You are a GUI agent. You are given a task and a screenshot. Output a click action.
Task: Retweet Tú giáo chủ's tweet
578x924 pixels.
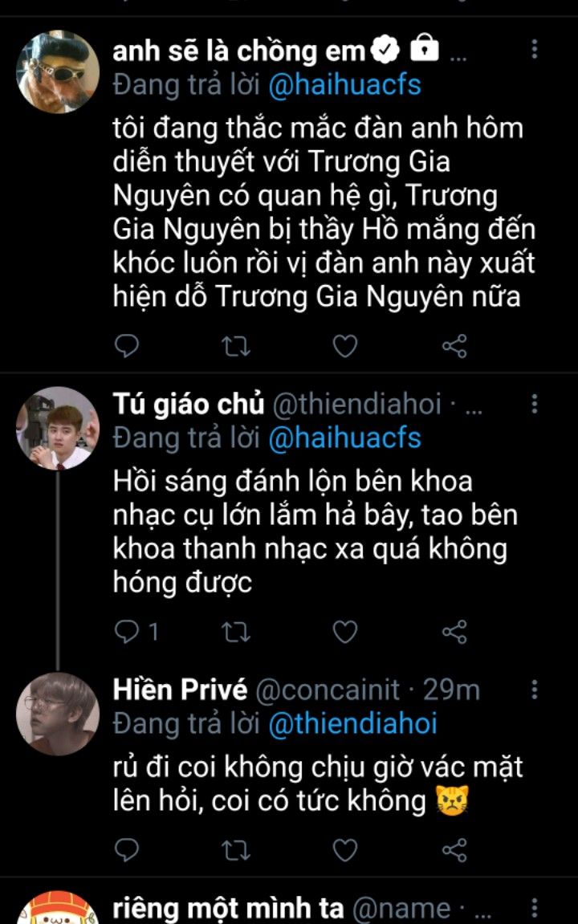[x=236, y=633]
